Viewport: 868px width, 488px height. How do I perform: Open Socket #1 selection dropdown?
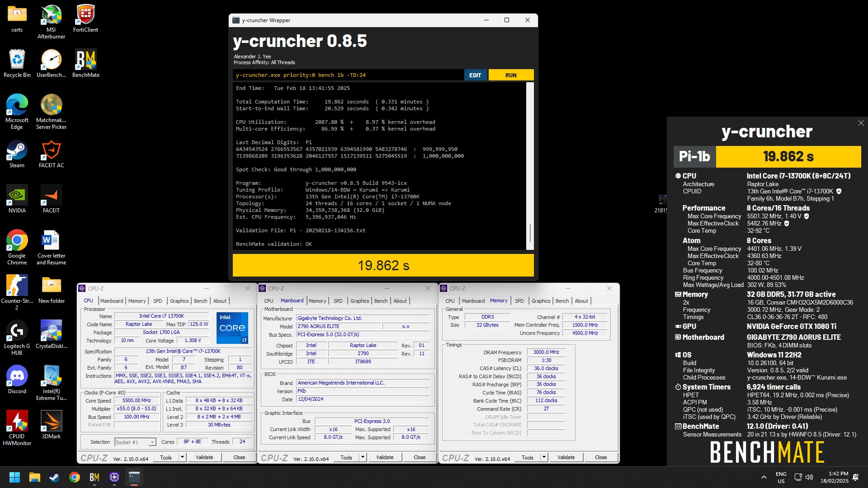[135, 442]
